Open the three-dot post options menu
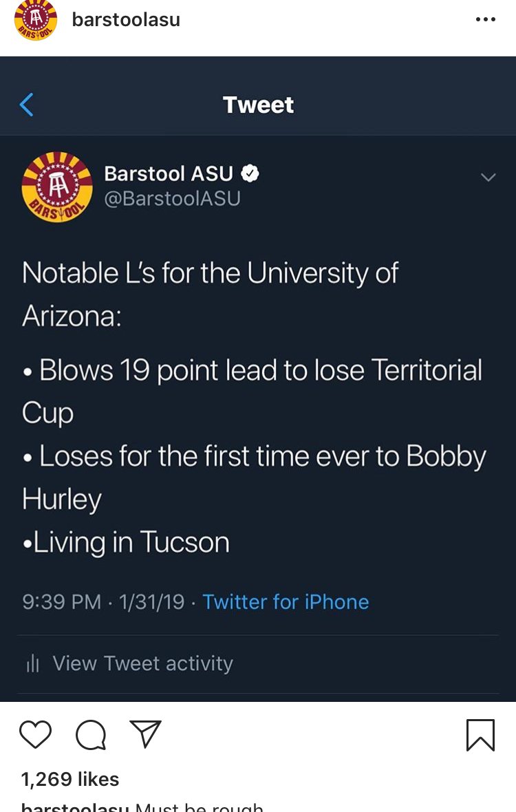 pyautogui.click(x=485, y=20)
